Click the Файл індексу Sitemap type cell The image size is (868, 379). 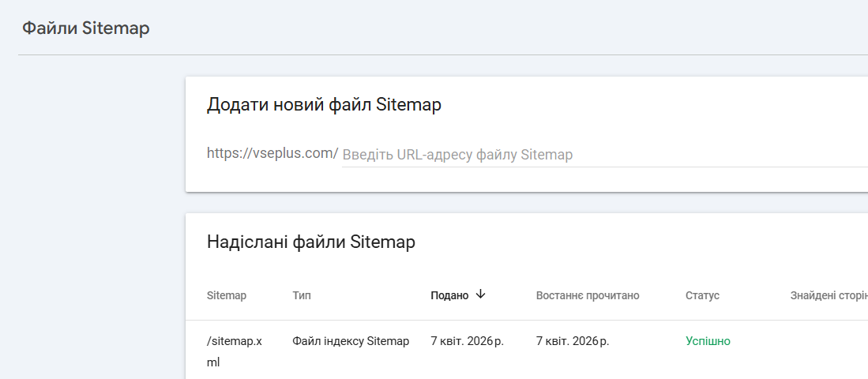click(351, 341)
